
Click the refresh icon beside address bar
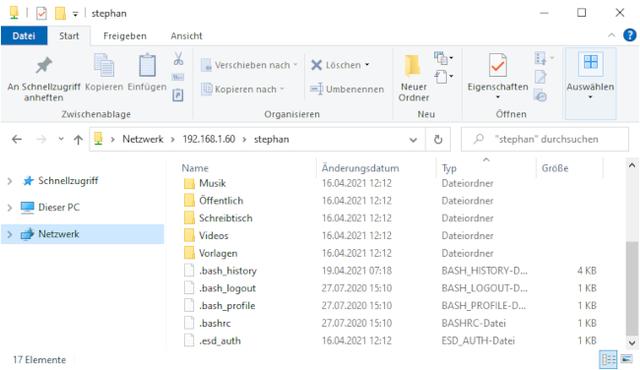(x=438, y=140)
